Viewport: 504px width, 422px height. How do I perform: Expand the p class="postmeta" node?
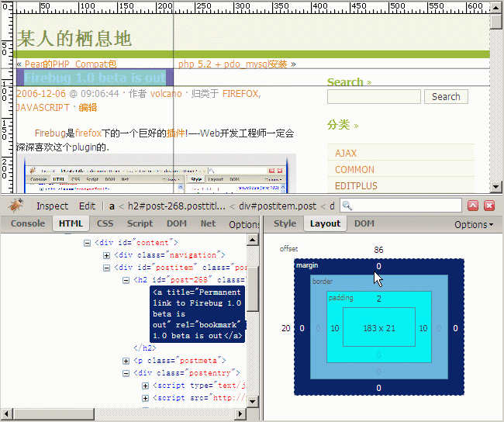pyautogui.click(x=126, y=361)
